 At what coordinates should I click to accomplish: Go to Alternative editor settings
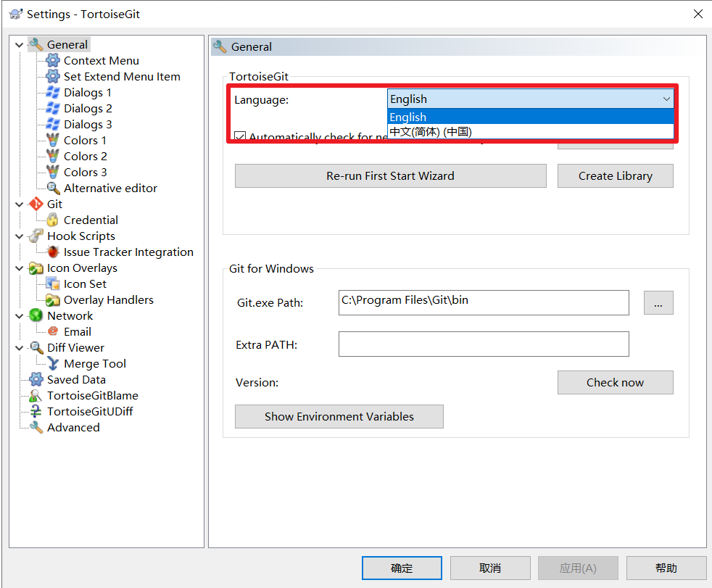110,188
